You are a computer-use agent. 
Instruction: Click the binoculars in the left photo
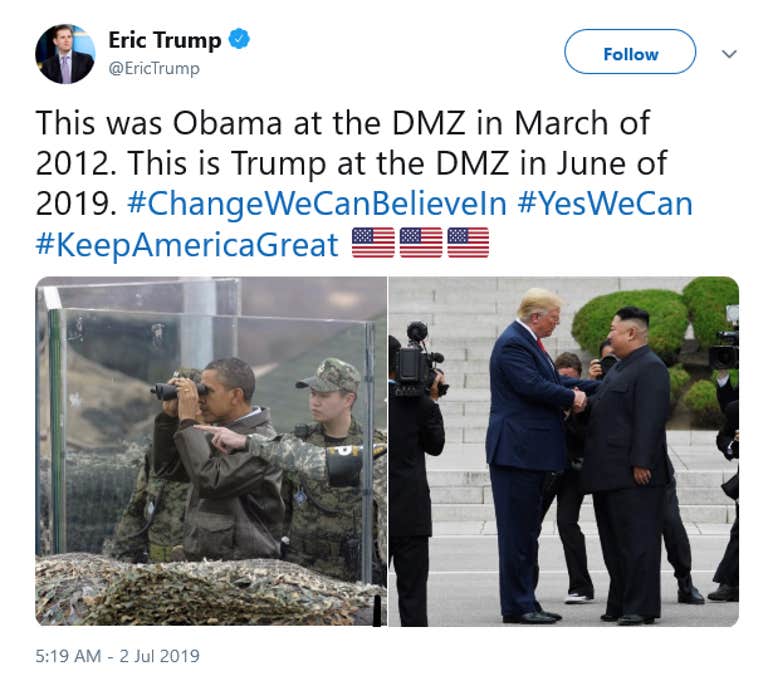[178, 390]
